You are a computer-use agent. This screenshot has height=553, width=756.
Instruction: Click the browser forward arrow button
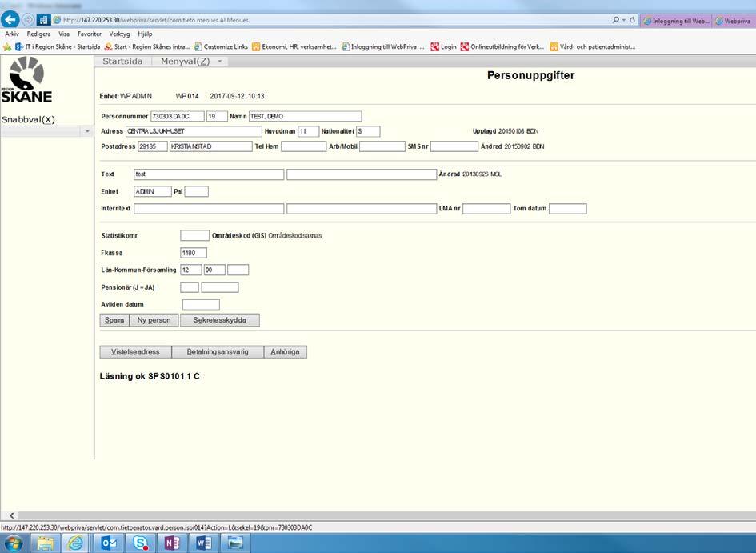(x=28, y=20)
